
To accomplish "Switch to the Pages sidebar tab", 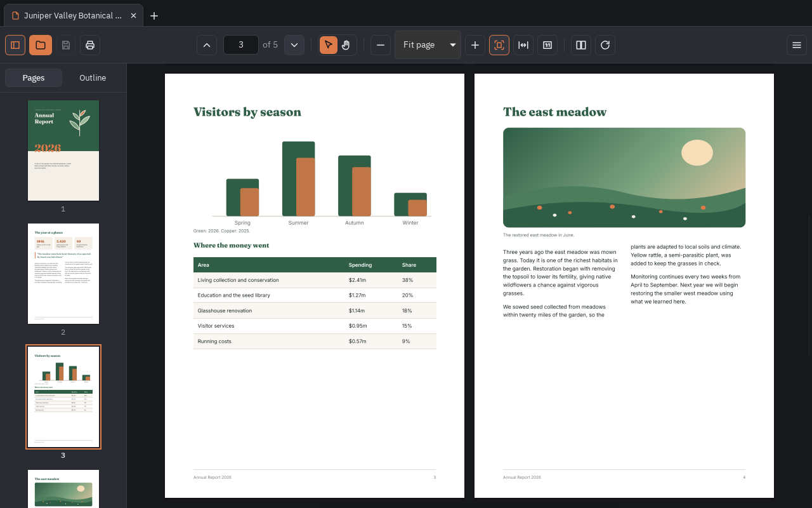I will [34, 77].
